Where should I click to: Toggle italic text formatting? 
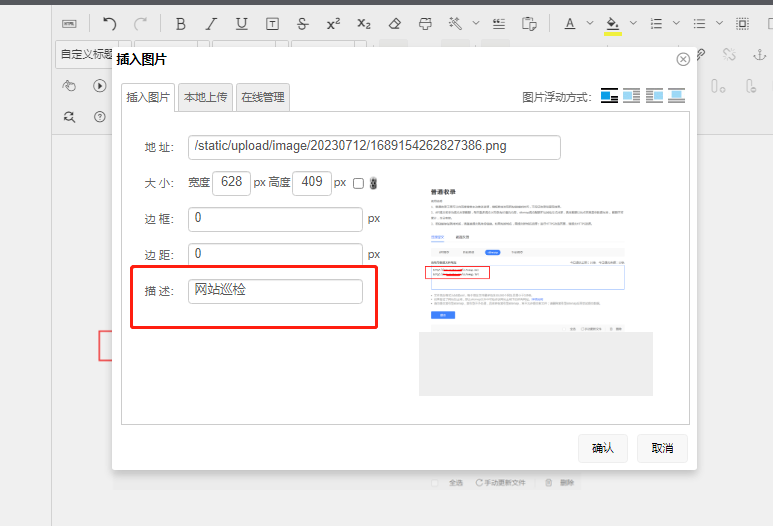coord(210,23)
